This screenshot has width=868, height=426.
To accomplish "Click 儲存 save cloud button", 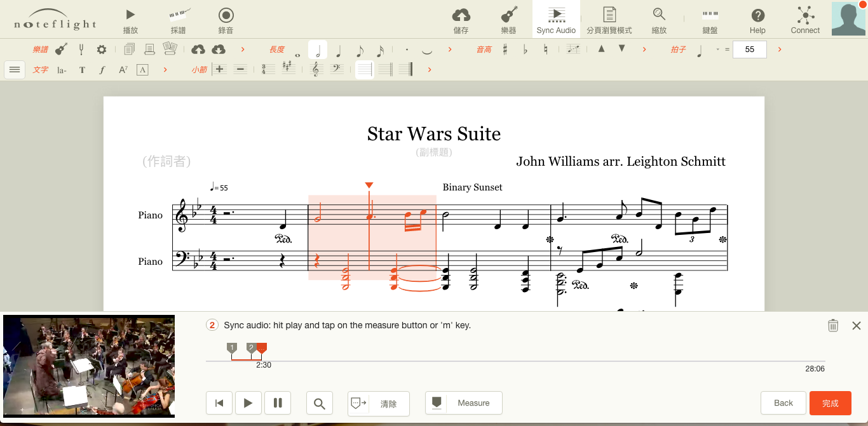I will click(461, 20).
